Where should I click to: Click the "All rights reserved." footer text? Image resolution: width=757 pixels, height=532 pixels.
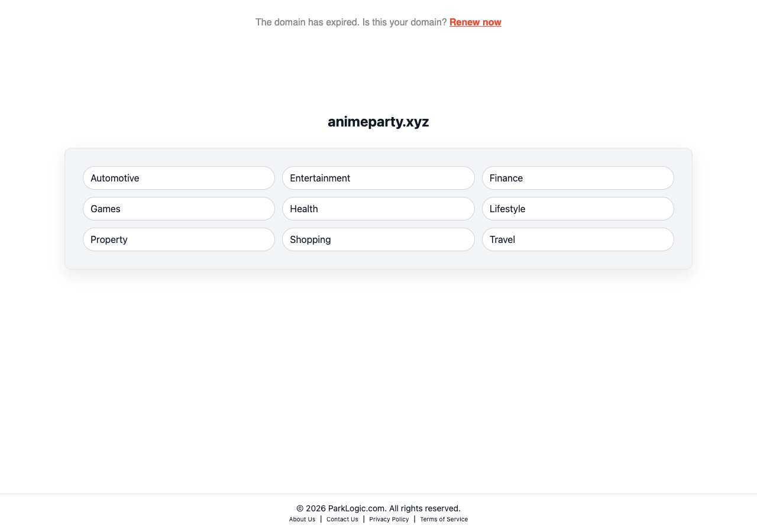pos(425,508)
